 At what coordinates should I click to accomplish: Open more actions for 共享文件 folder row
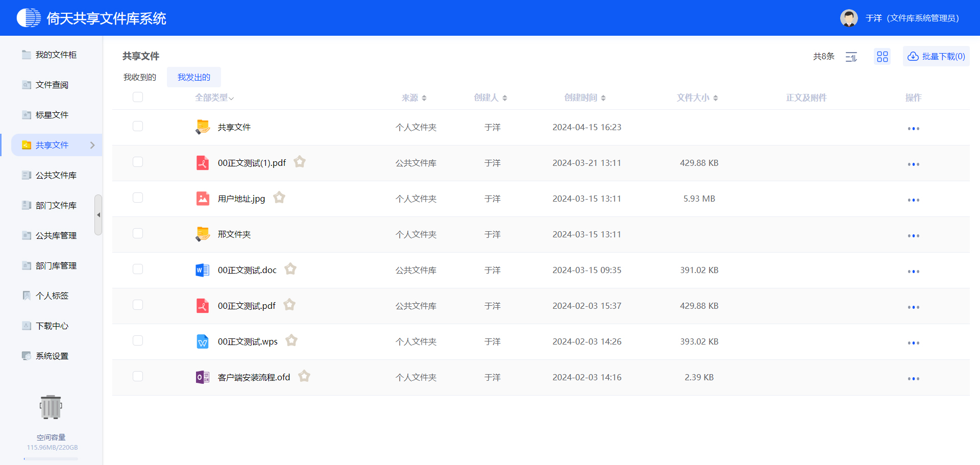(x=914, y=129)
